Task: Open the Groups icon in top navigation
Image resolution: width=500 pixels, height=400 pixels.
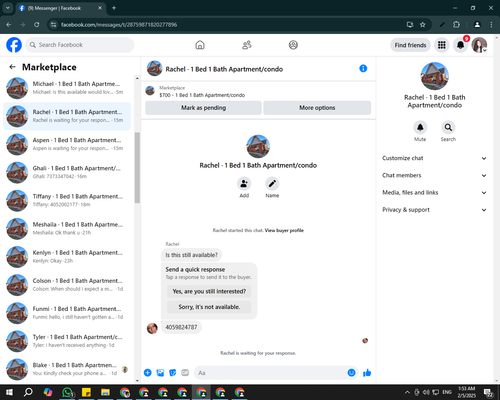Action: (293, 45)
